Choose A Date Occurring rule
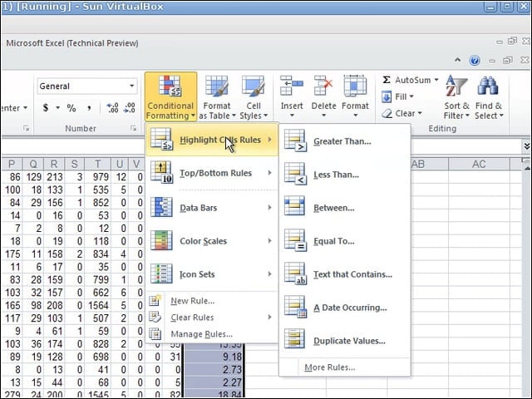The image size is (532, 399). tap(344, 308)
